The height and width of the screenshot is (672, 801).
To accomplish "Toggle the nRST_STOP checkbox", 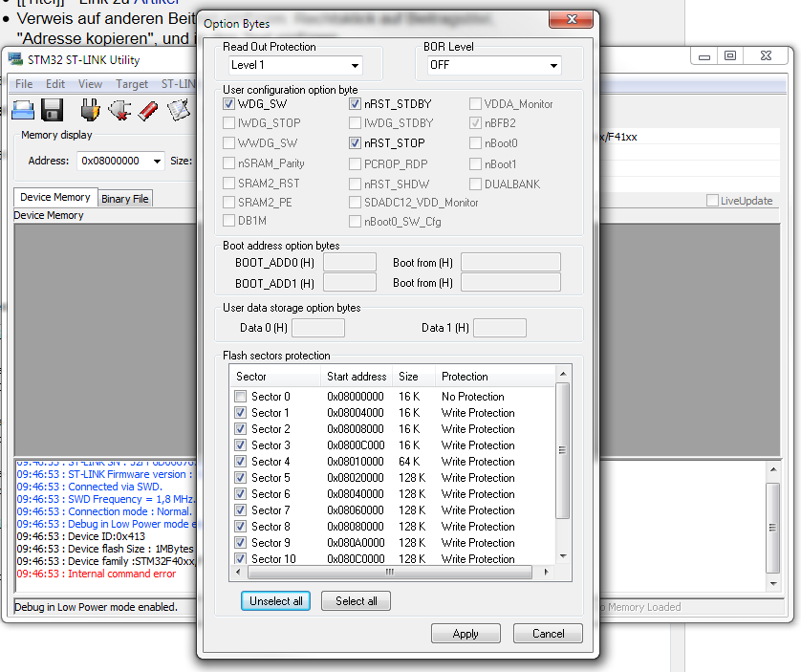I will tap(356, 143).
